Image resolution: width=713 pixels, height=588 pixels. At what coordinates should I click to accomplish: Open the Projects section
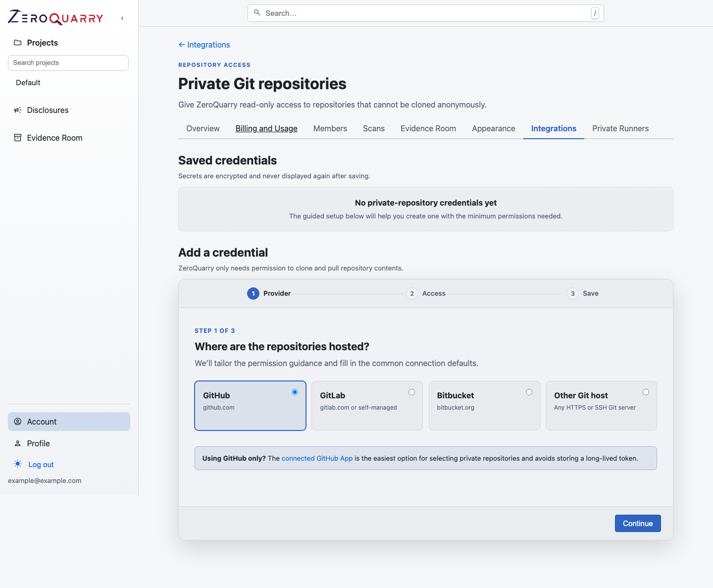click(42, 43)
